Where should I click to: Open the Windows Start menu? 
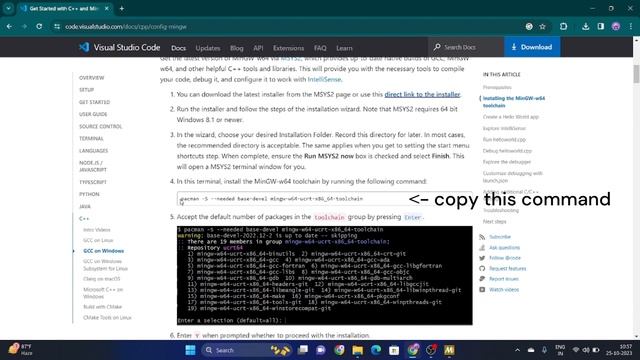tap(190, 350)
